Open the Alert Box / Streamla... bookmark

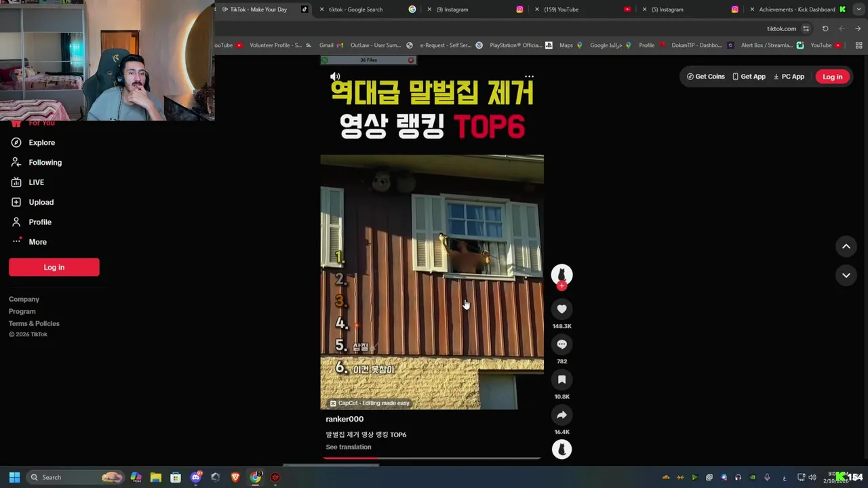click(772, 45)
